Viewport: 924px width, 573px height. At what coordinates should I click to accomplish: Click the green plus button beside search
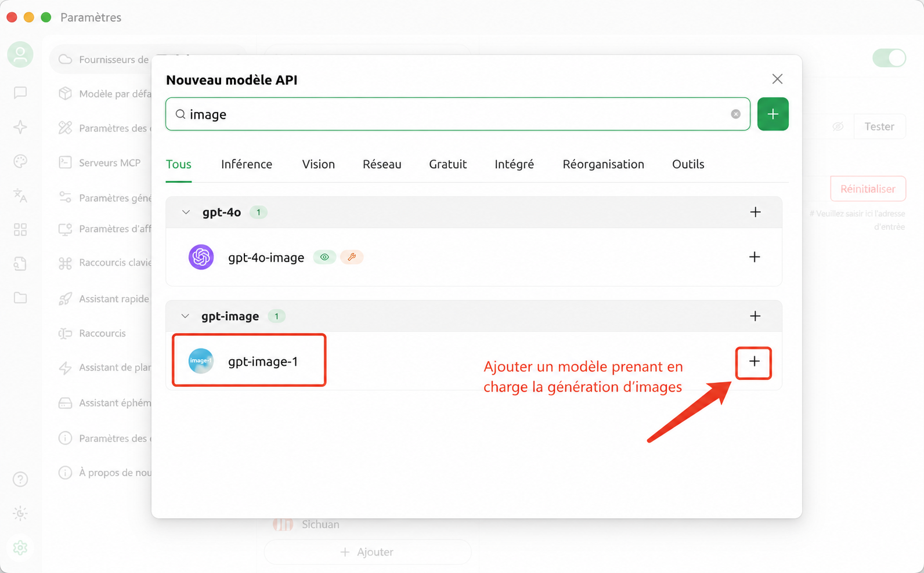(773, 114)
